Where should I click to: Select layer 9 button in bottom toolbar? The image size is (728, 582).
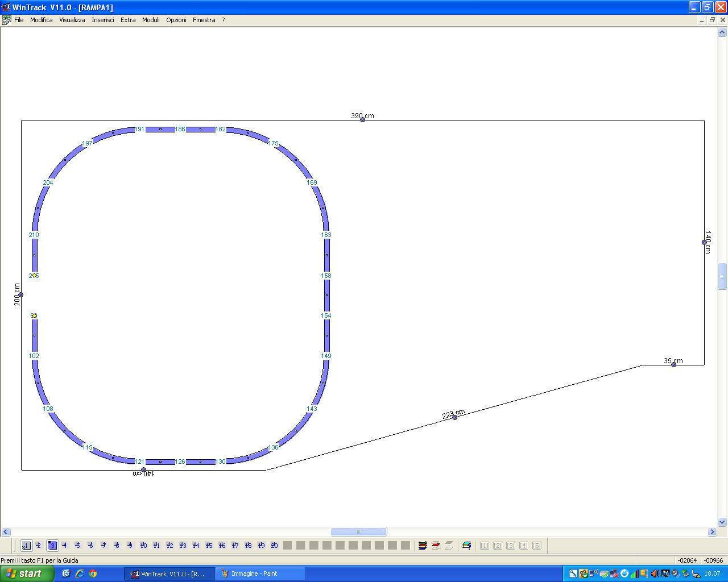pos(130,546)
